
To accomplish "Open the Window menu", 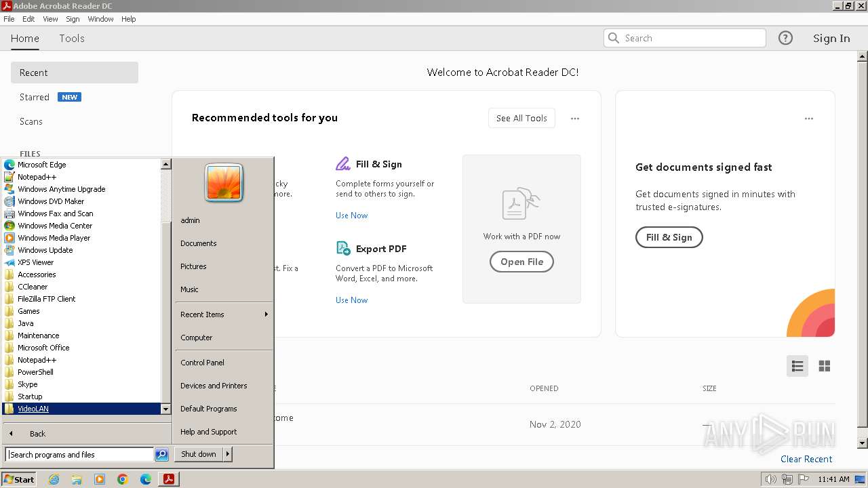I will click(100, 19).
